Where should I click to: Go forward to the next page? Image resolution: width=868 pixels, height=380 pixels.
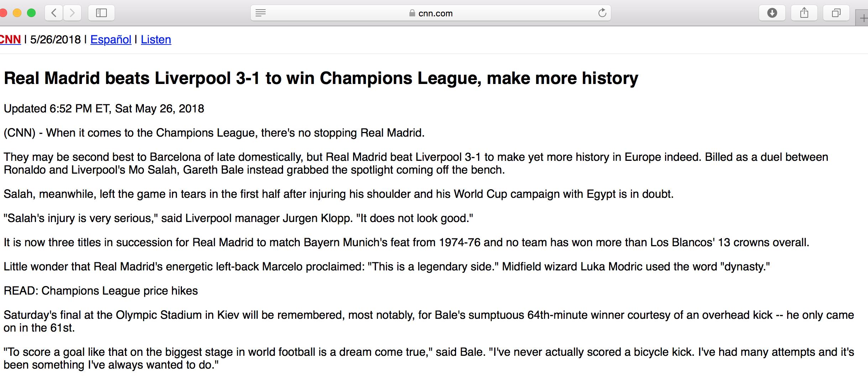point(72,13)
